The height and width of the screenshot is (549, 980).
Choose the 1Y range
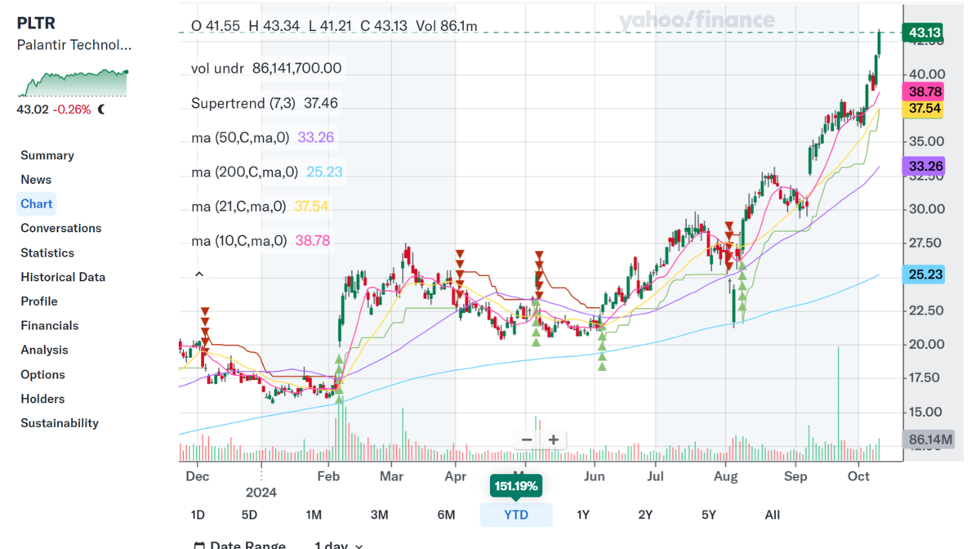583,515
